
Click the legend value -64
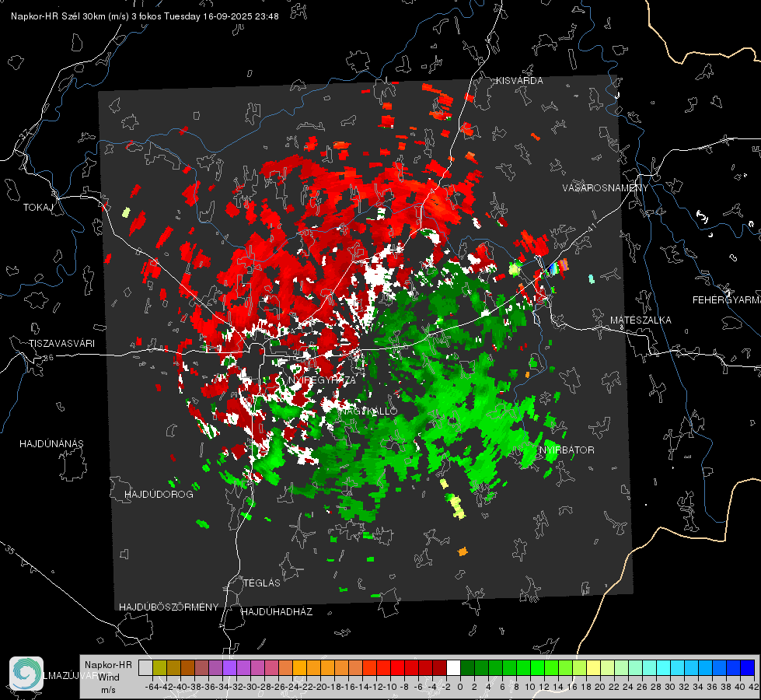click(x=152, y=687)
